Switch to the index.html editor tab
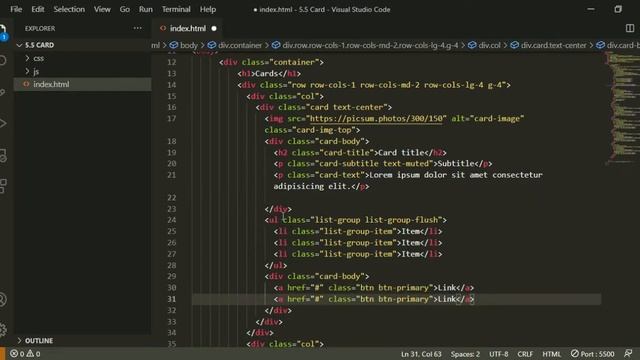The image size is (640, 360). [x=187, y=29]
